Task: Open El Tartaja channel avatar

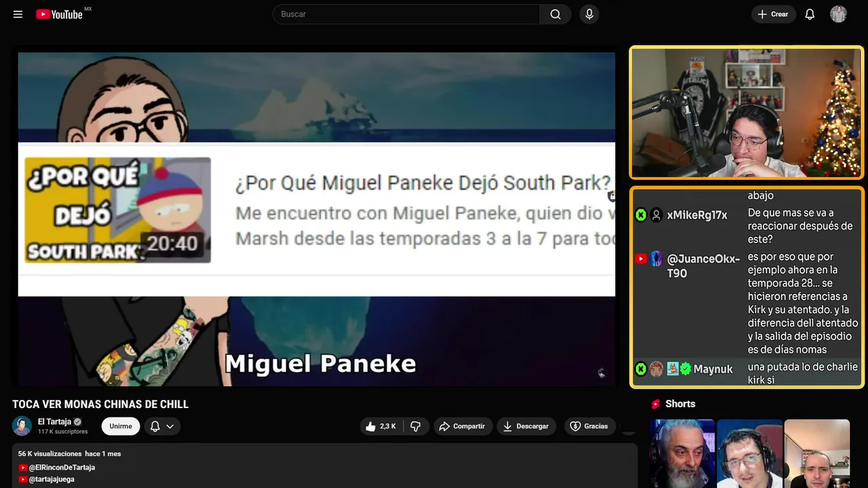Action: (22, 426)
